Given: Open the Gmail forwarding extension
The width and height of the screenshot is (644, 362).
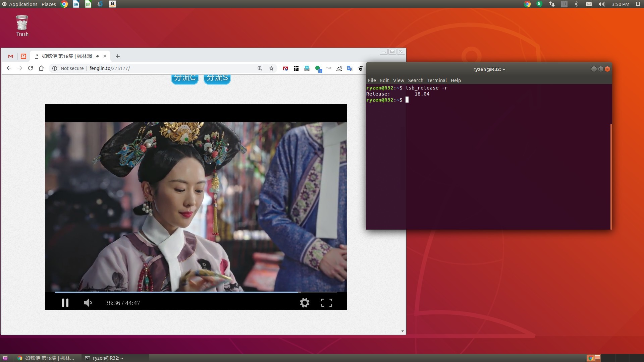Looking at the screenshot, I should pos(285,68).
